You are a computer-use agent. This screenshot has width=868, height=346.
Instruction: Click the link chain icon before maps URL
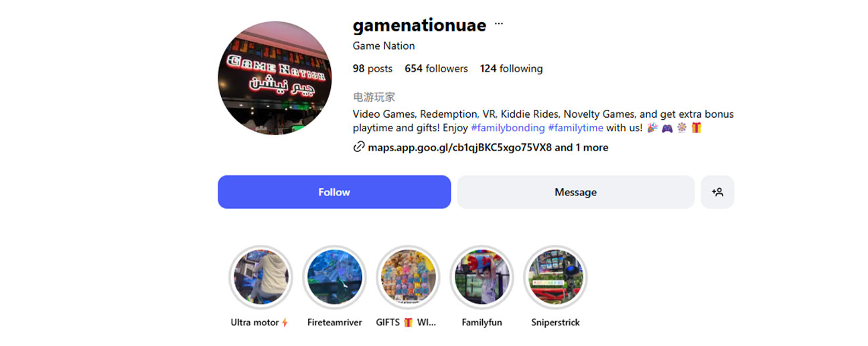click(x=359, y=147)
